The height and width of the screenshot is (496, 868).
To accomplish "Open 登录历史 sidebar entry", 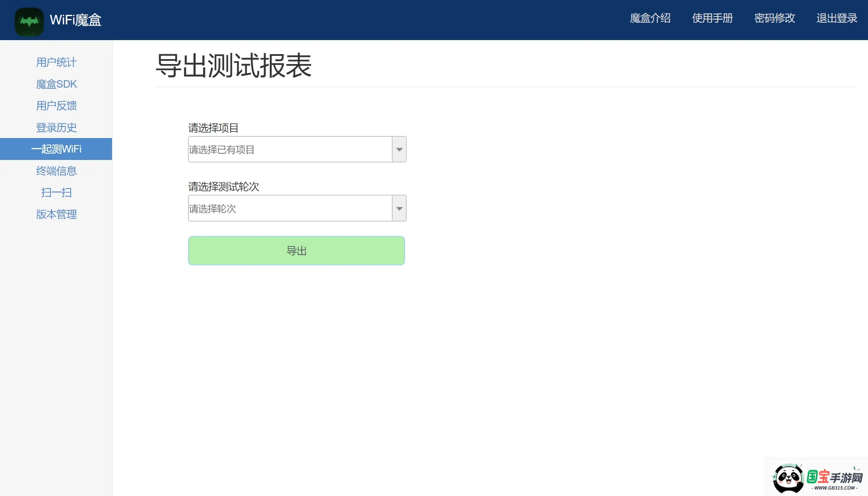I will (56, 128).
